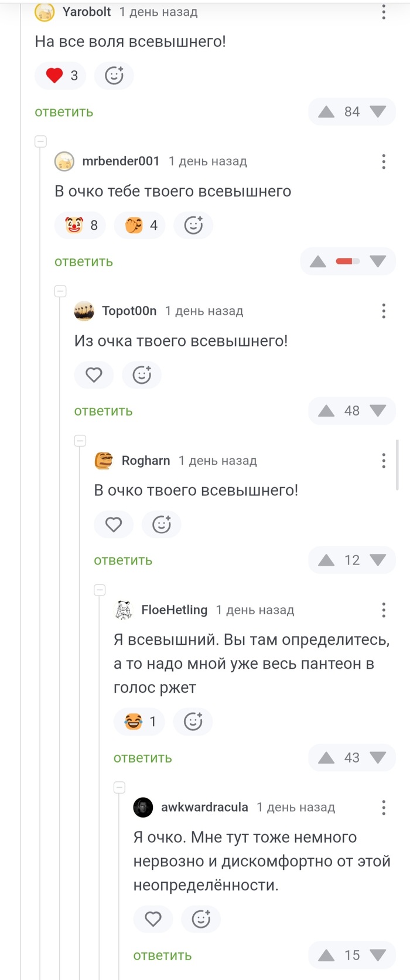The image size is (410, 980).
Task: Collapse the Topot00n reply thread
Action: tap(60, 291)
